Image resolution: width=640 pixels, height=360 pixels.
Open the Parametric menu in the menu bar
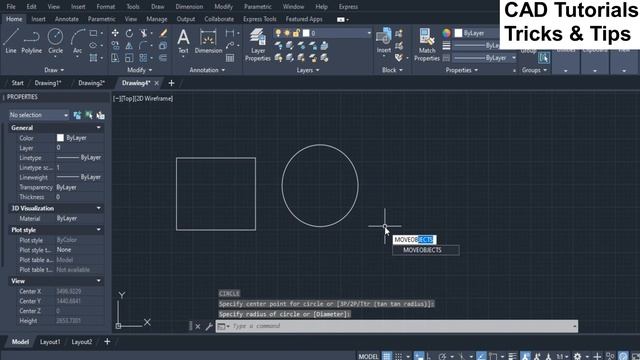tap(258, 7)
